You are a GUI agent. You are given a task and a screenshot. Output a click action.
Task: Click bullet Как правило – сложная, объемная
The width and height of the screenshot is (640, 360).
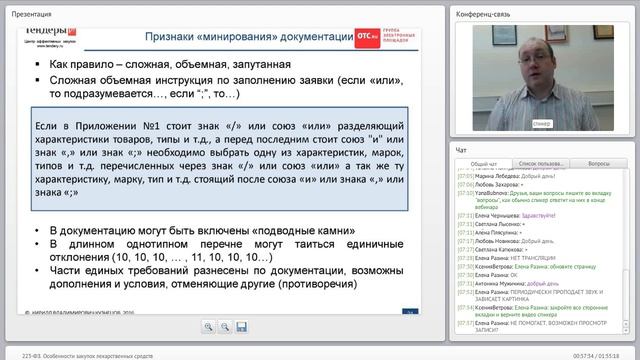(x=170, y=64)
